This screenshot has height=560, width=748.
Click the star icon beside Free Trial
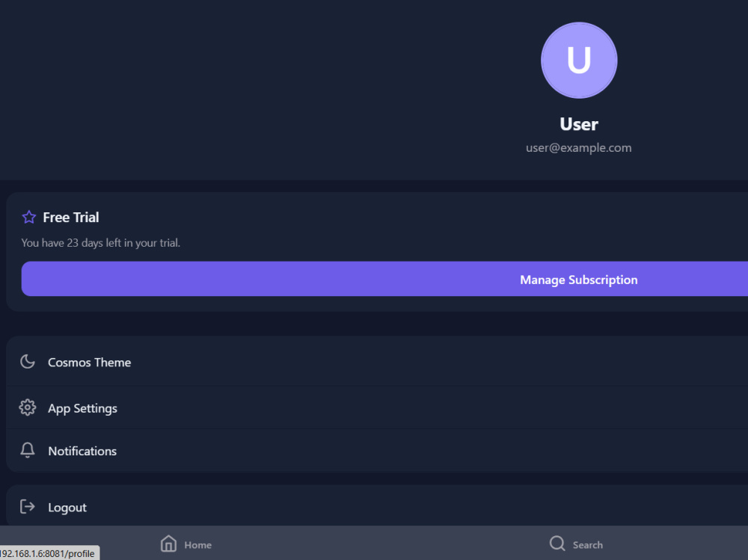(x=29, y=217)
